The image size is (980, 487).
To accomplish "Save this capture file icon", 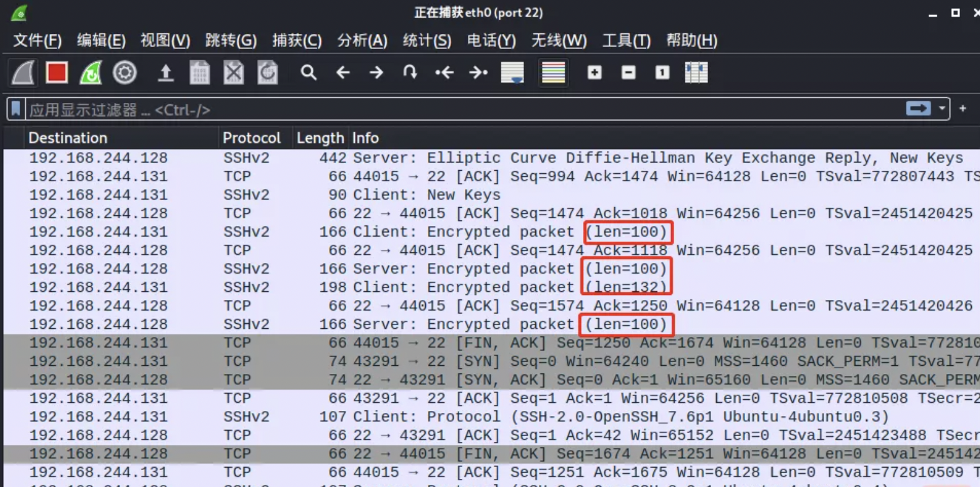I will pyautogui.click(x=200, y=73).
